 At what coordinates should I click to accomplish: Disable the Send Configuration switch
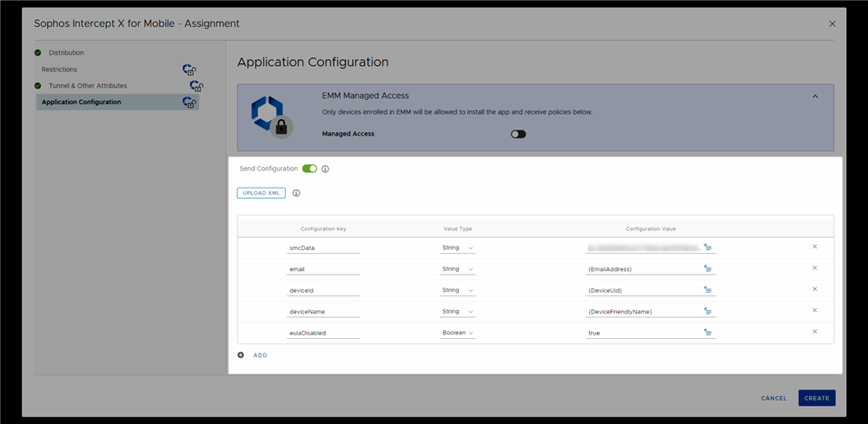309,169
